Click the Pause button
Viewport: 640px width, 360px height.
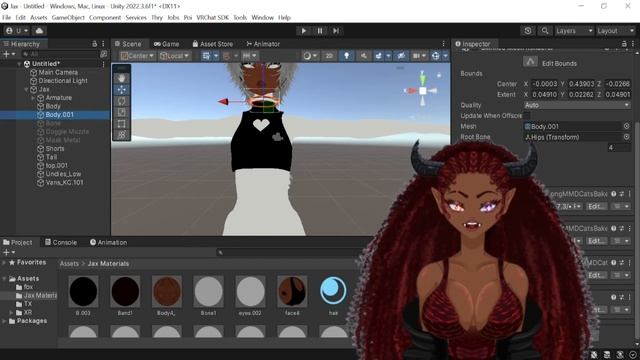tap(320, 31)
